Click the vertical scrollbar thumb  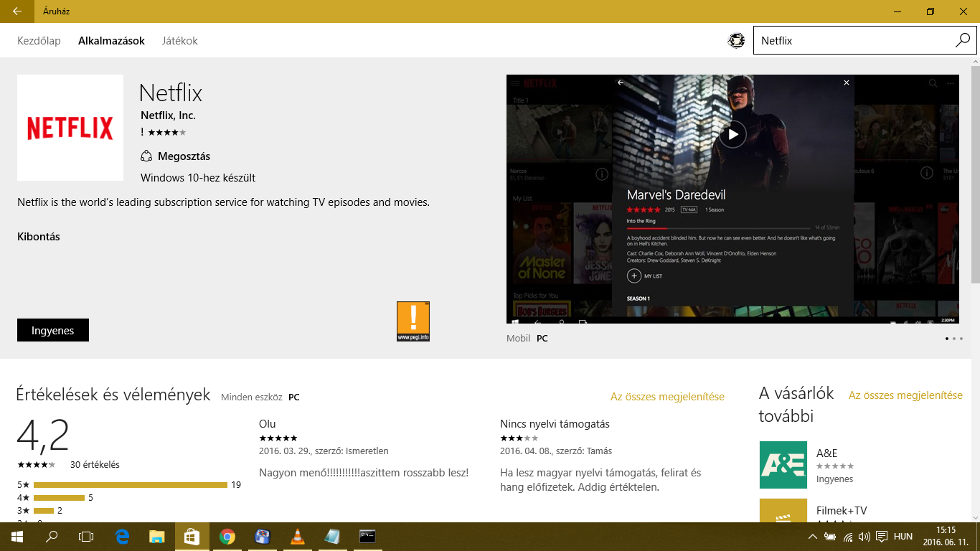(x=976, y=176)
